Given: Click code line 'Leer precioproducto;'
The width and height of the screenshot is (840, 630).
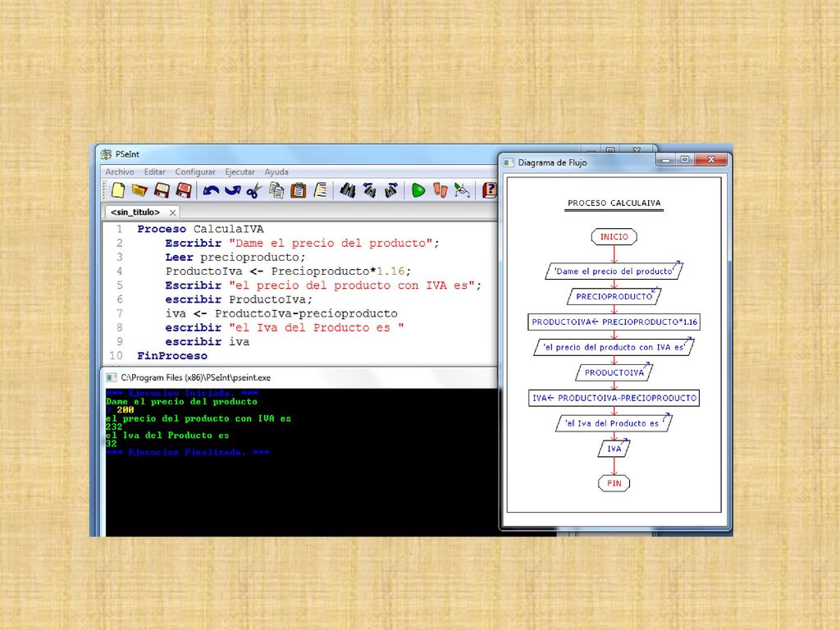Looking at the screenshot, I should click(x=235, y=257).
